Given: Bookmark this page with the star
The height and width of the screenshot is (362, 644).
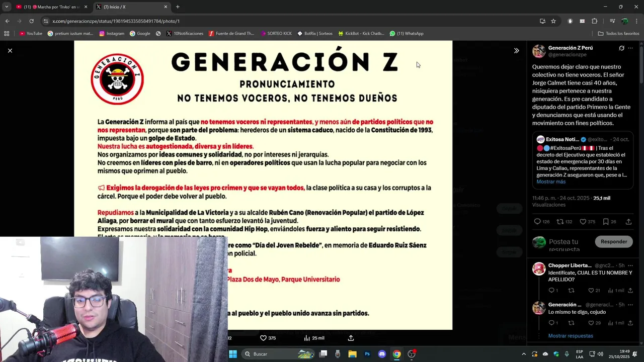Looking at the screenshot, I should (553, 21).
